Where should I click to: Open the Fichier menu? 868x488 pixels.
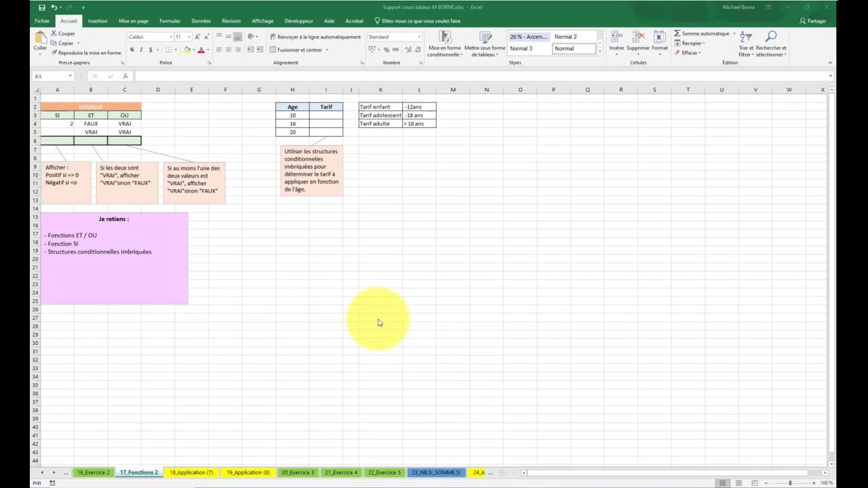point(42,21)
